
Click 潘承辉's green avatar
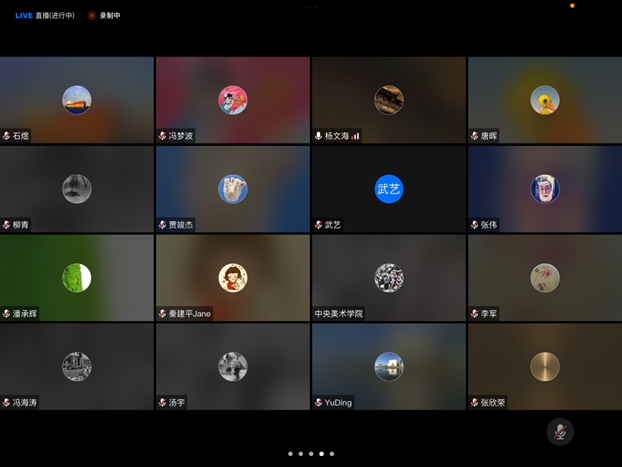(x=77, y=278)
